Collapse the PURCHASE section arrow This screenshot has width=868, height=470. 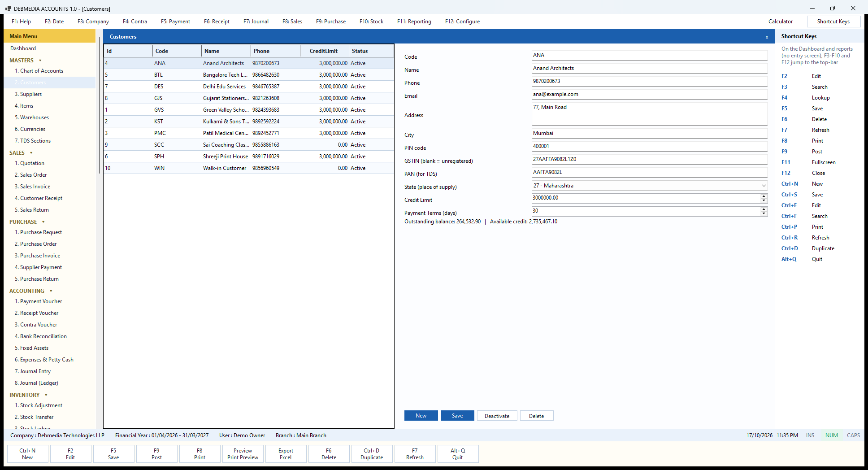click(x=43, y=222)
